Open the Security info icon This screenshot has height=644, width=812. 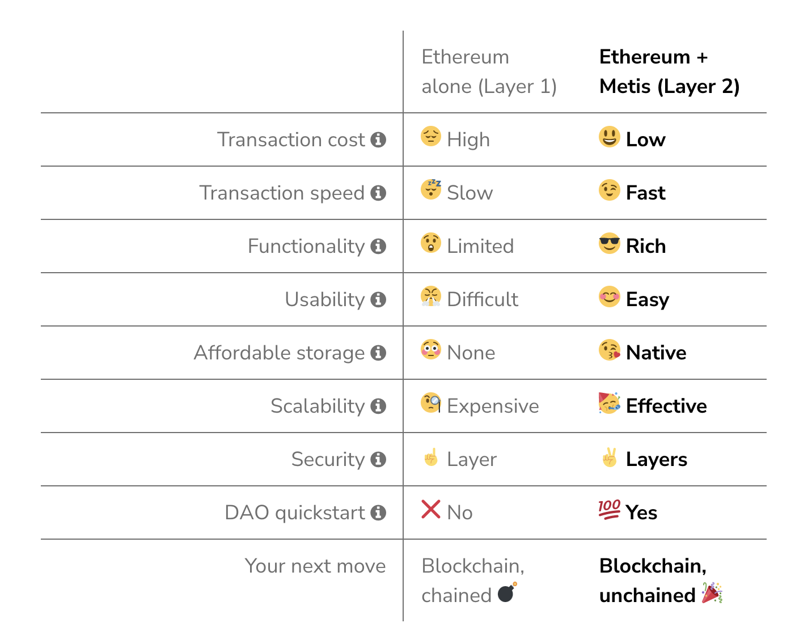(378, 459)
